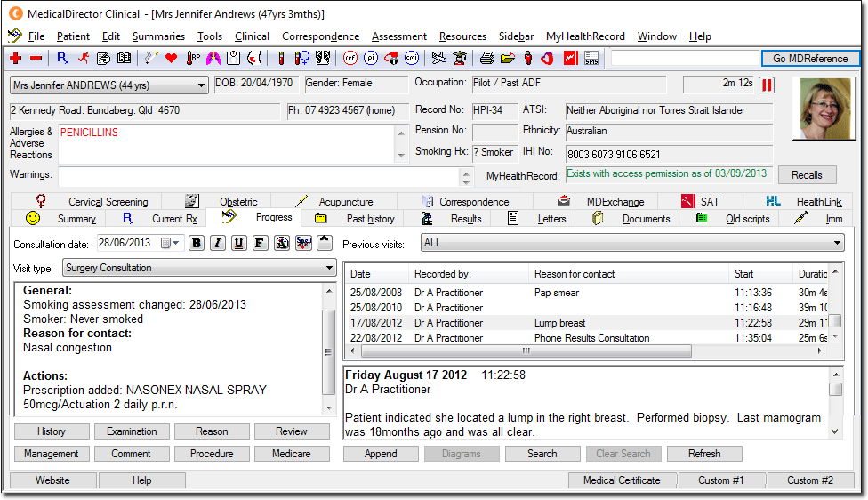Click the red pause timer button
This screenshot has height=500, width=868.
pyautogui.click(x=767, y=85)
